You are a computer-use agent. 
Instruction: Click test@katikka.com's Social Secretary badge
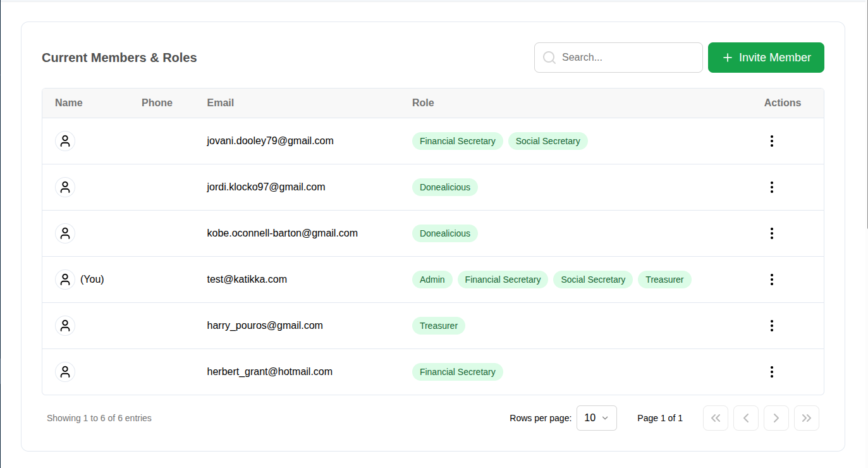click(593, 280)
